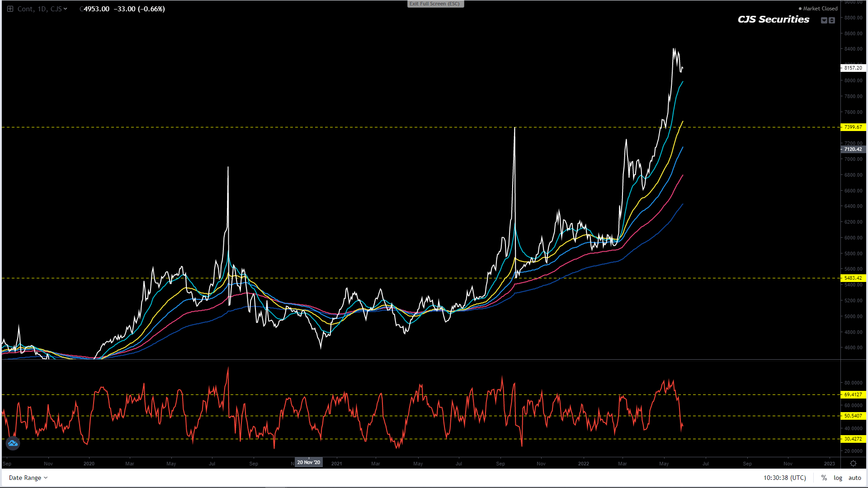Click the 50.5407 RSI midline label
This screenshot has width=868, height=488.
point(853,416)
